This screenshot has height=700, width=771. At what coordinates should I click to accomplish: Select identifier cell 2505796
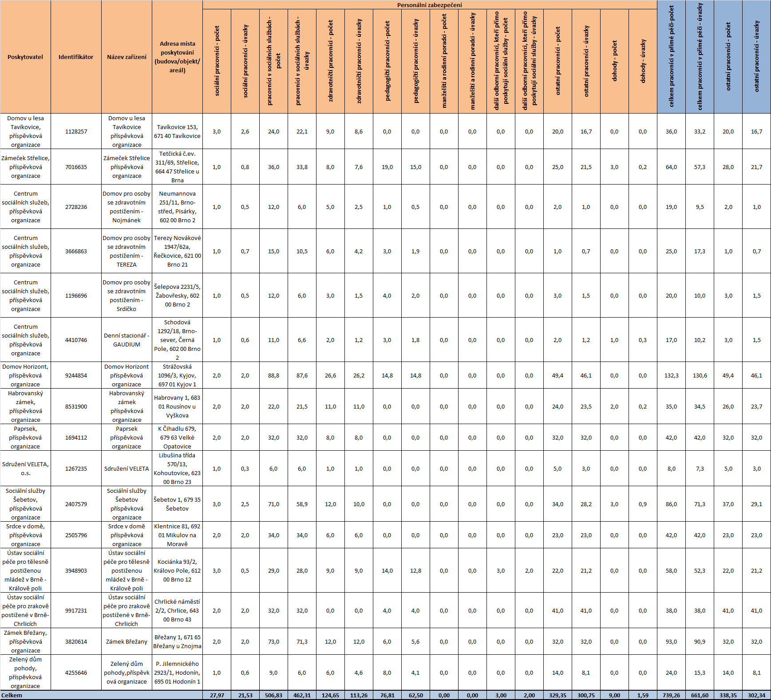[76, 535]
